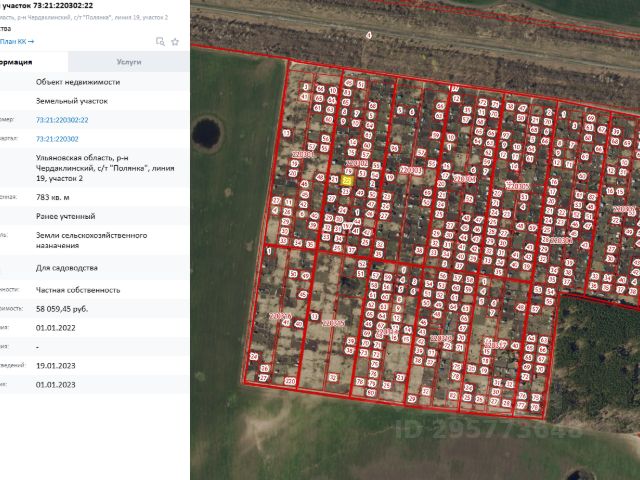
Task: Click the date 19.01.2023 in info list
Action: (57, 365)
